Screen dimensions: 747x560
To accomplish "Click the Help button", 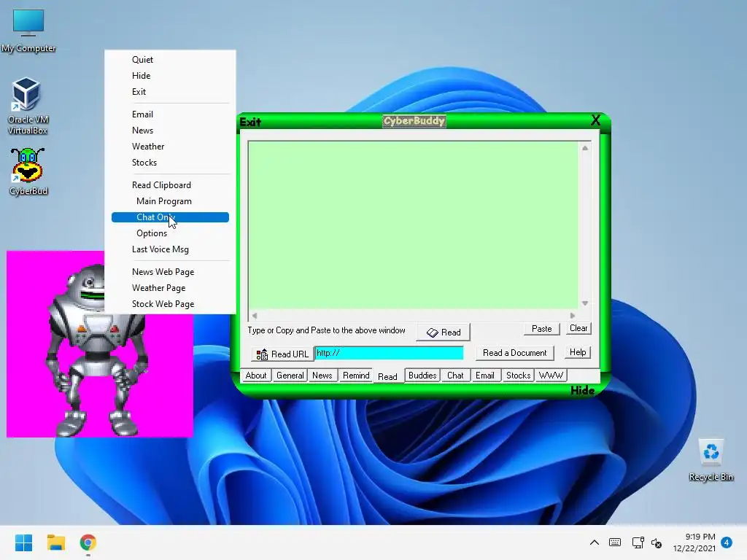I will [578, 352].
